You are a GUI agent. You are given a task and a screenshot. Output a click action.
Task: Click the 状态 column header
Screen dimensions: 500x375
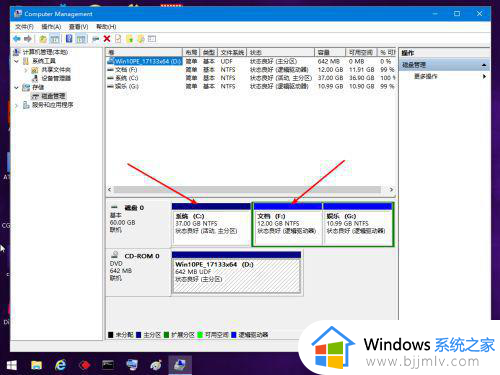(x=280, y=52)
